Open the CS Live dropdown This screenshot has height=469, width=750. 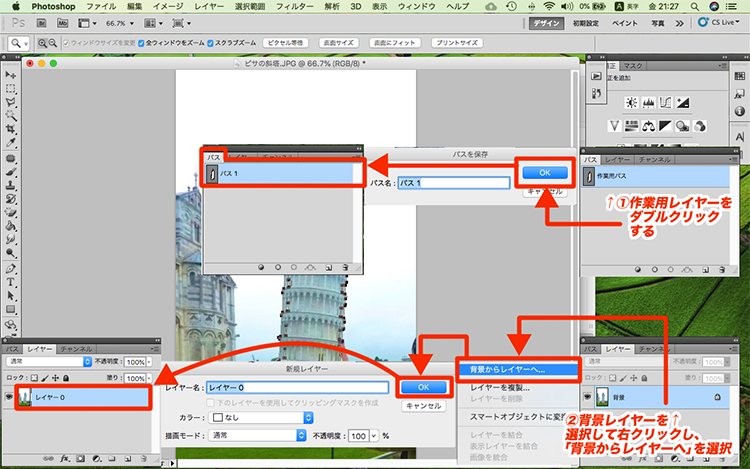coord(719,22)
